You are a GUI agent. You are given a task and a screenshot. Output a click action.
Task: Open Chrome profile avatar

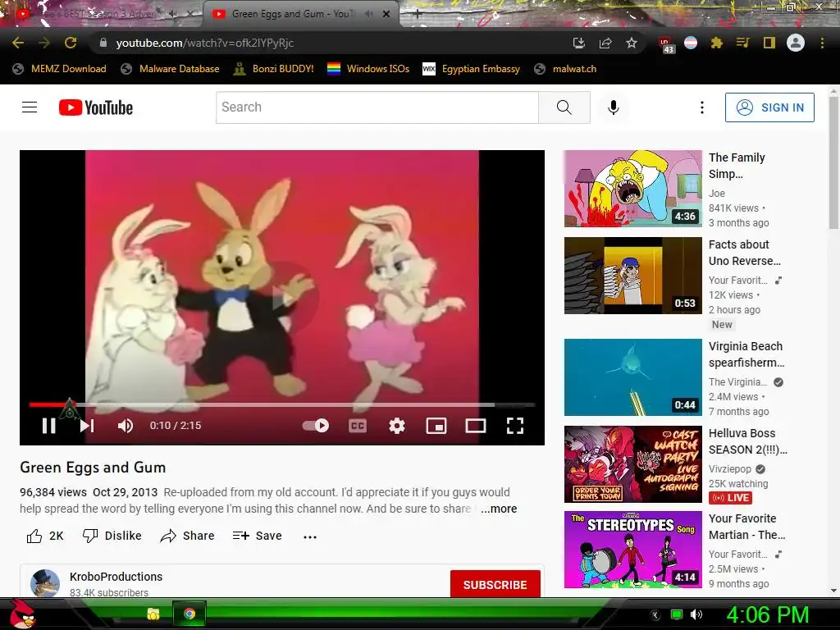(796, 43)
